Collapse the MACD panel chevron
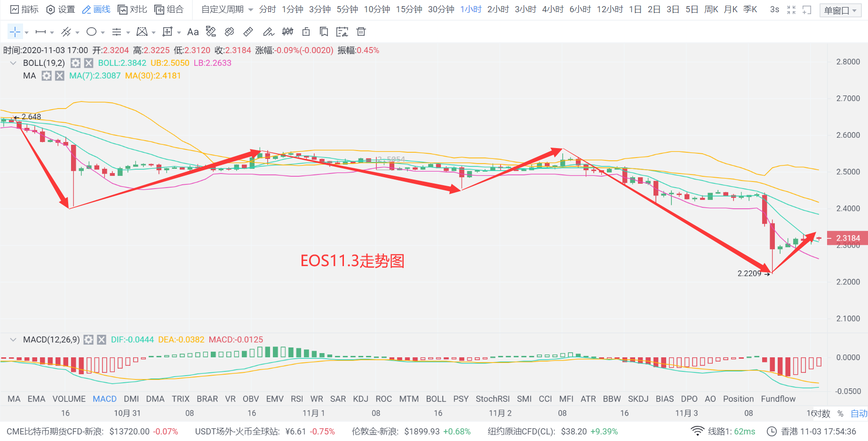868x441 pixels. 13,339
